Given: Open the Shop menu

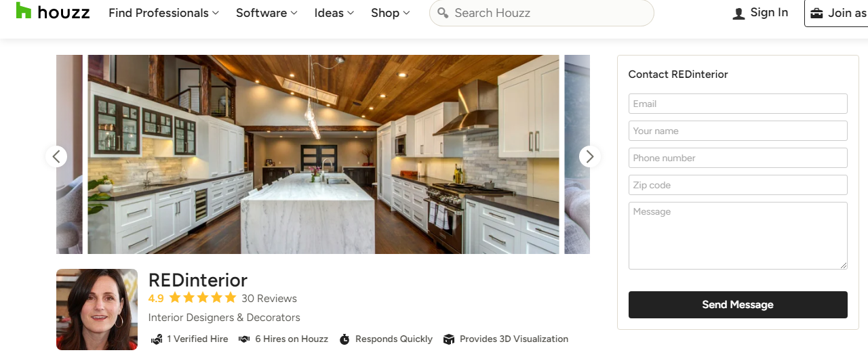Looking at the screenshot, I should [391, 13].
